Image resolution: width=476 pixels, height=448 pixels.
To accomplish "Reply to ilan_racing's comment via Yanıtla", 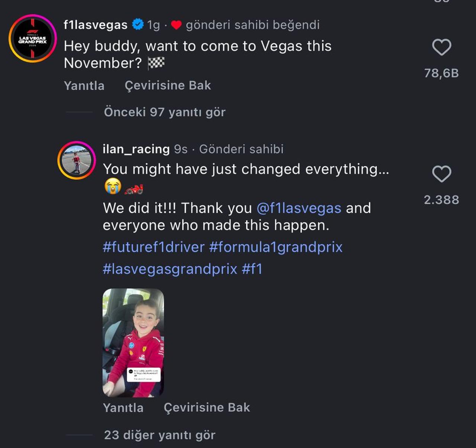I will click(123, 408).
